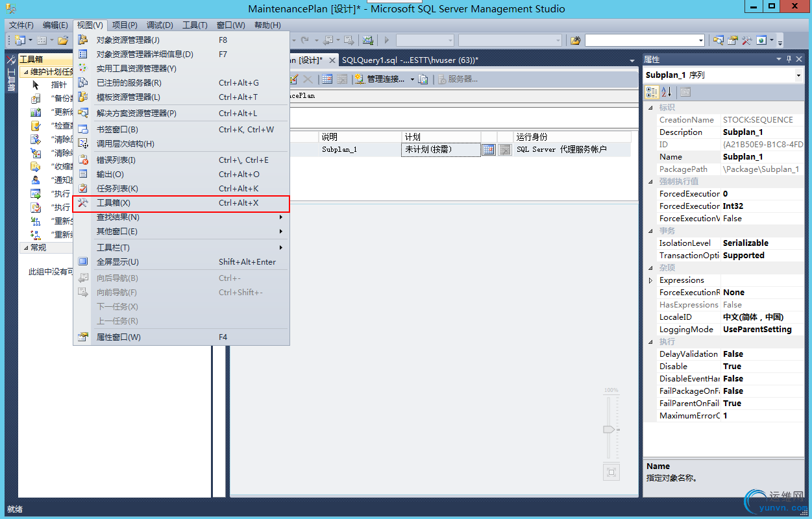
Task: Click the Properties panel alphabetical sort (A-Z) icon
Action: (x=666, y=92)
